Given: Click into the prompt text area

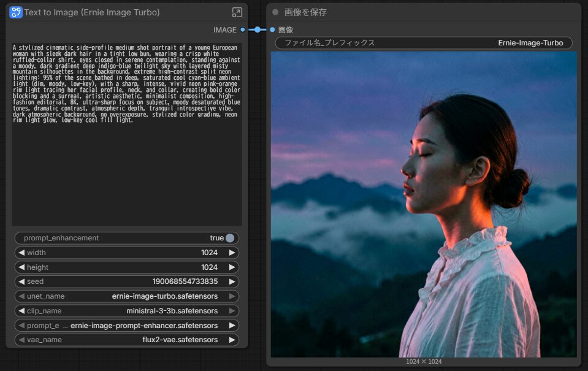Looking at the screenshot, I should [x=127, y=172].
